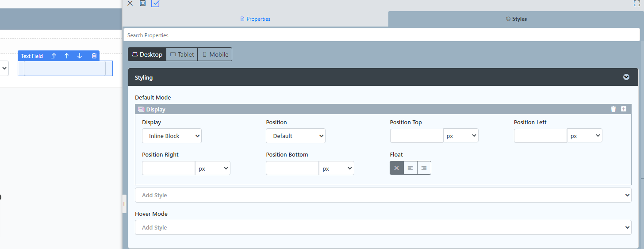The image size is (644, 249).
Task: Open Default Mode Add Style dropdown
Action: click(383, 195)
